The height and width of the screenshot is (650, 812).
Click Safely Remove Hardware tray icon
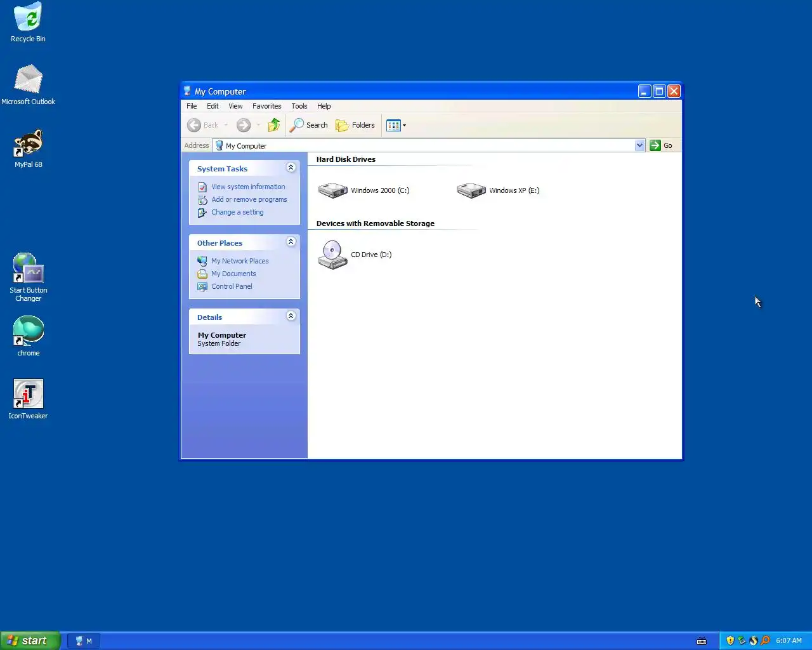[x=742, y=640]
